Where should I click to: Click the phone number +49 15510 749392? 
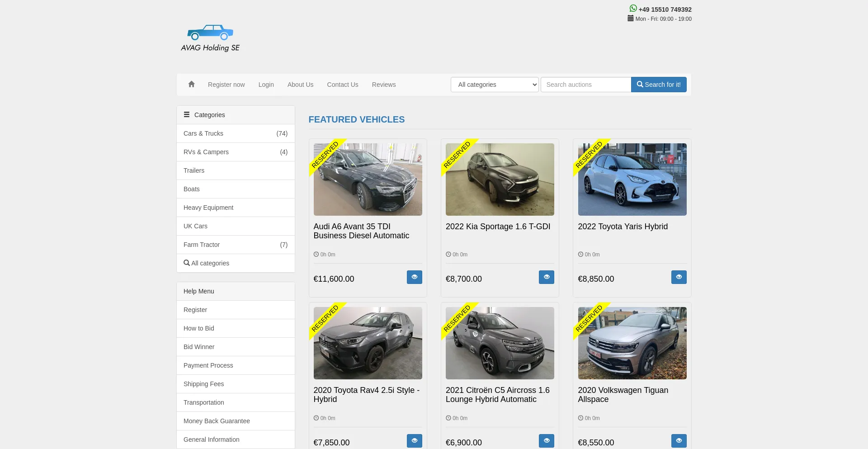pos(665,9)
